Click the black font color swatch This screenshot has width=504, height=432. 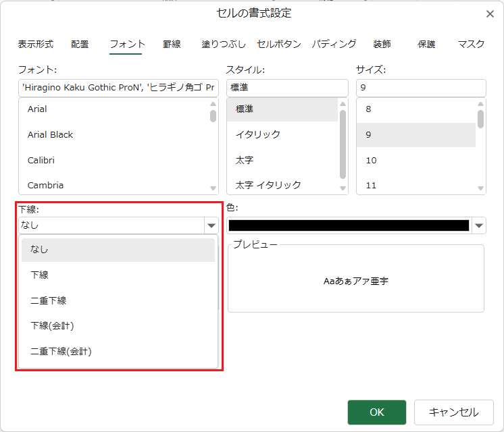coord(349,225)
